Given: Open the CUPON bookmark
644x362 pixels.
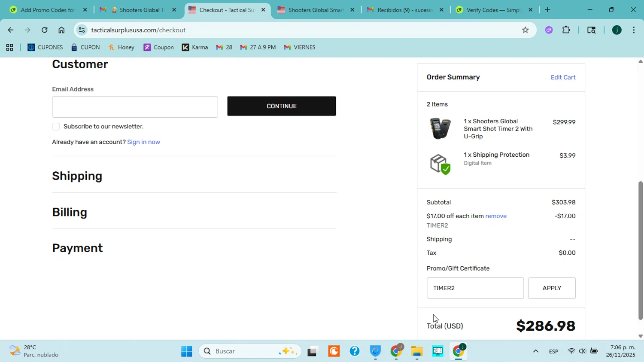Looking at the screenshot, I should (x=85, y=48).
